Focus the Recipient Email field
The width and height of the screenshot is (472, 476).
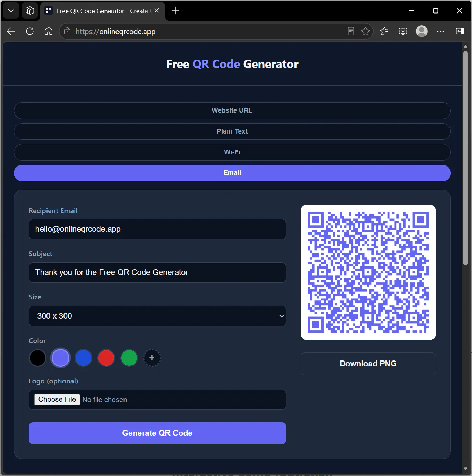tap(157, 229)
